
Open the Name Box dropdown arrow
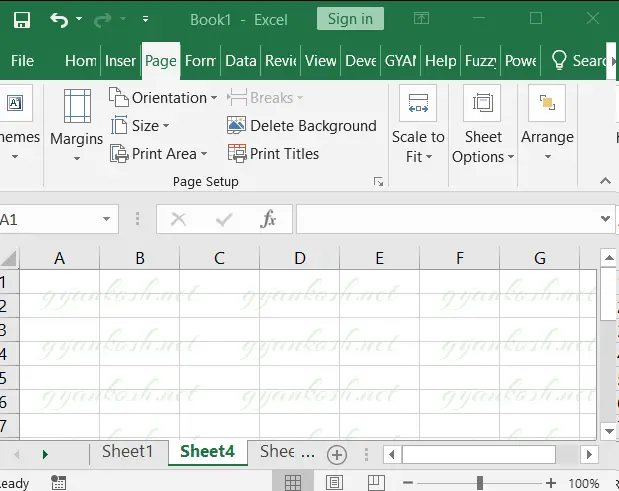pyautogui.click(x=106, y=219)
